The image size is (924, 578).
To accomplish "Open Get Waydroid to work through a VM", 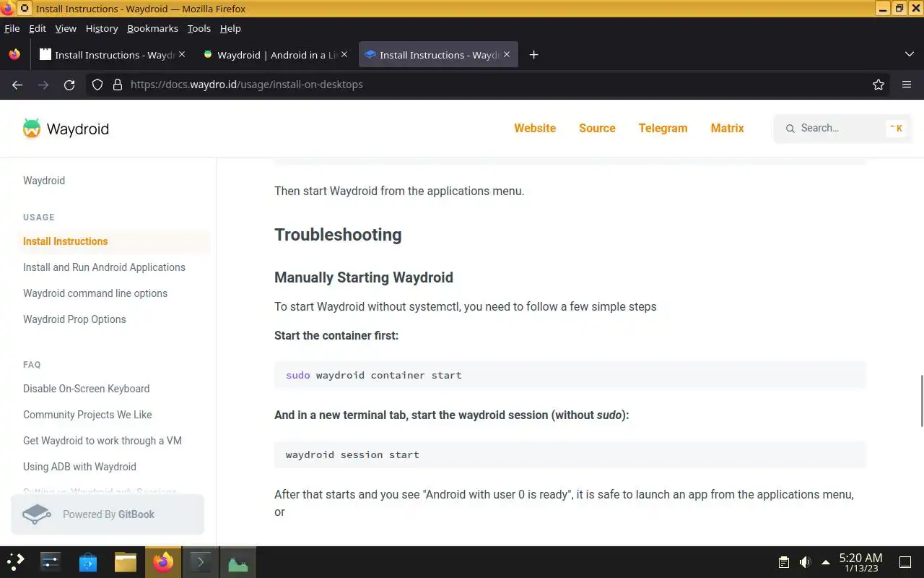I will pyautogui.click(x=103, y=441).
